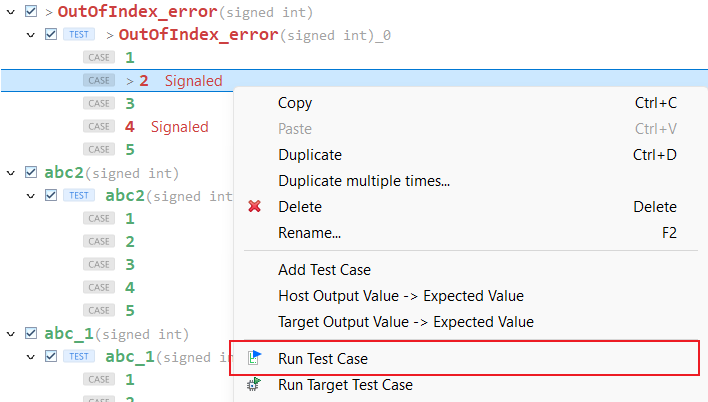Viewport: 708px width, 402px height.
Task: Click the Run Target Test Case chip icon
Action: [254, 384]
